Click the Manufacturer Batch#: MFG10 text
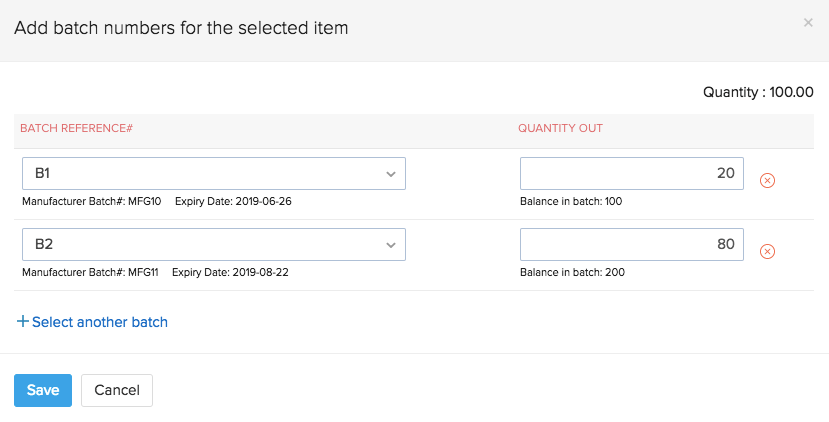 coord(91,201)
